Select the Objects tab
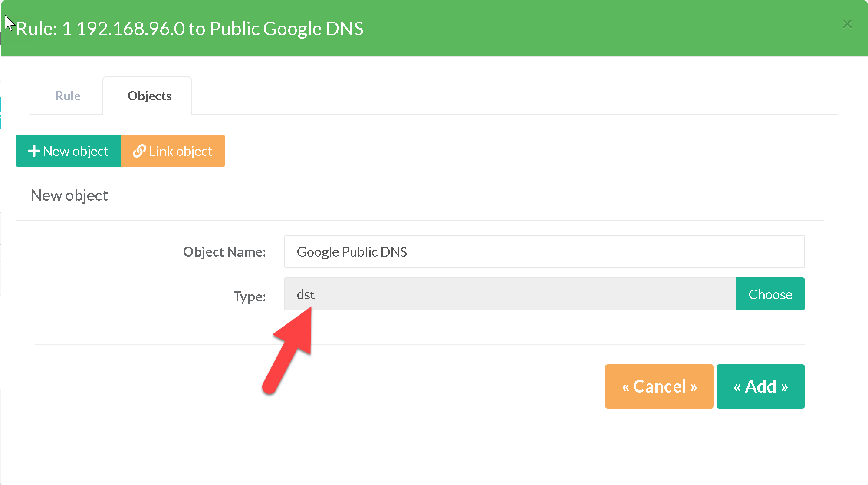 149,96
